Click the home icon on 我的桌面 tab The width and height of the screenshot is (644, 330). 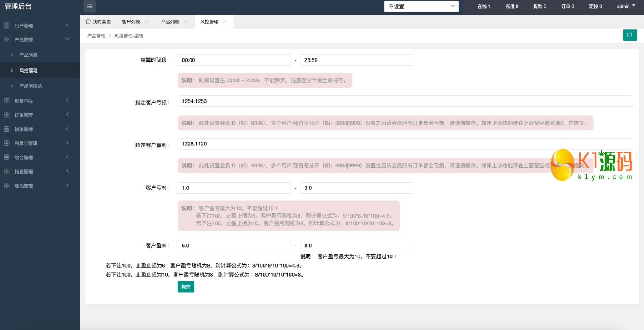(88, 21)
